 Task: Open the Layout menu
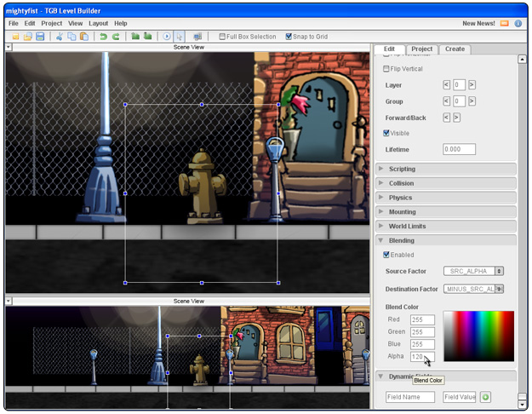click(x=99, y=24)
